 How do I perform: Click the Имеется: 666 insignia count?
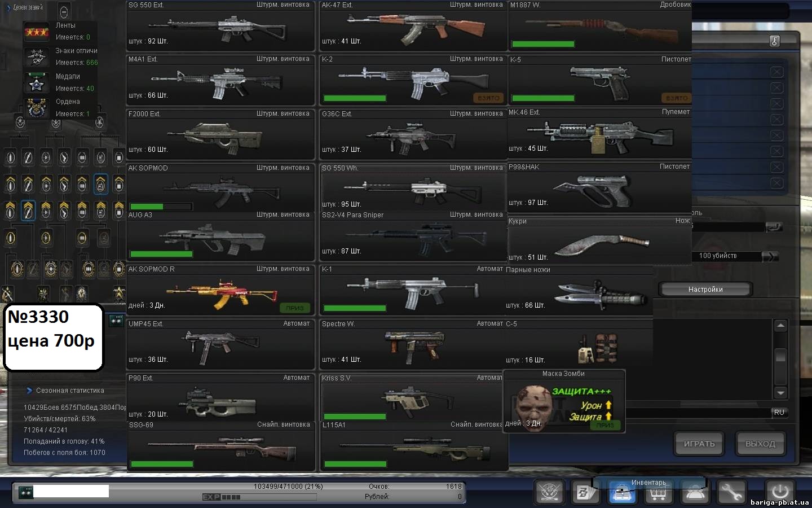[x=77, y=63]
